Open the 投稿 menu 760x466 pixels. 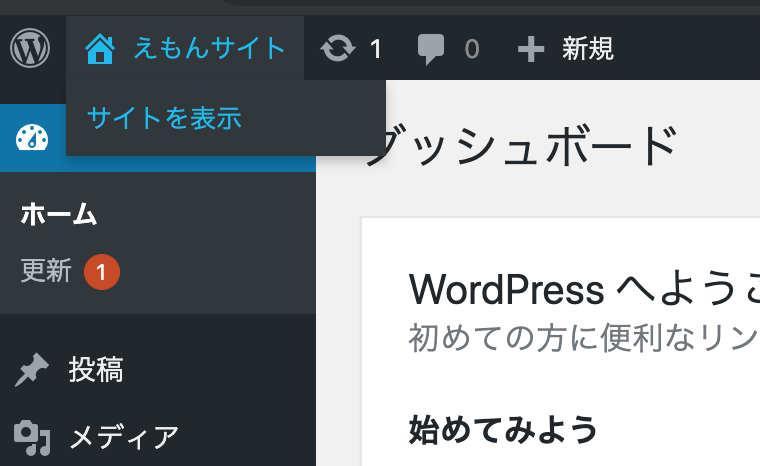(96, 370)
